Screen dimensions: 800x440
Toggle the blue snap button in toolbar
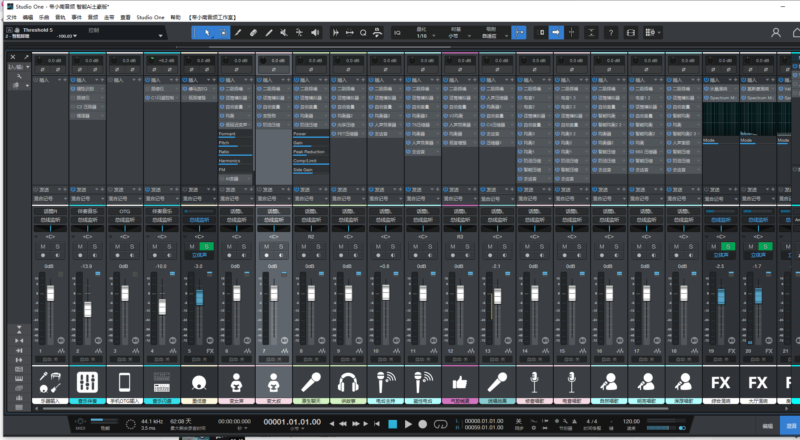coord(519,33)
